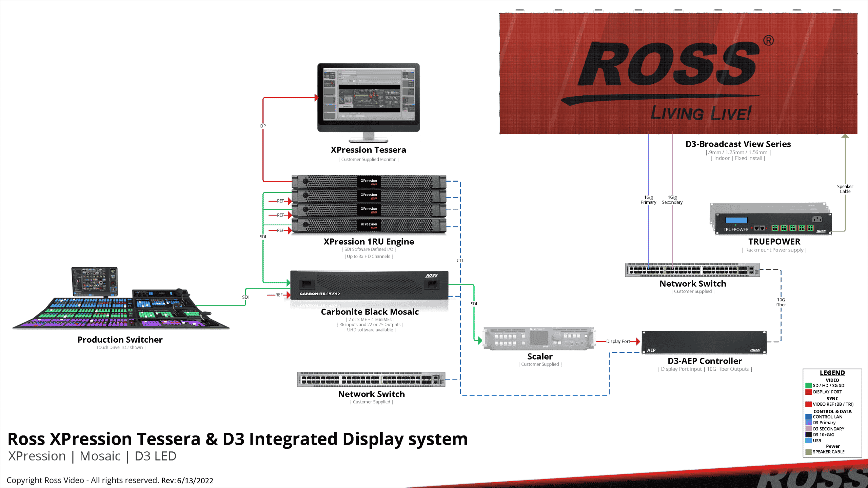
Task: Click the 'CTL' control line label
Action: (x=460, y=261)
